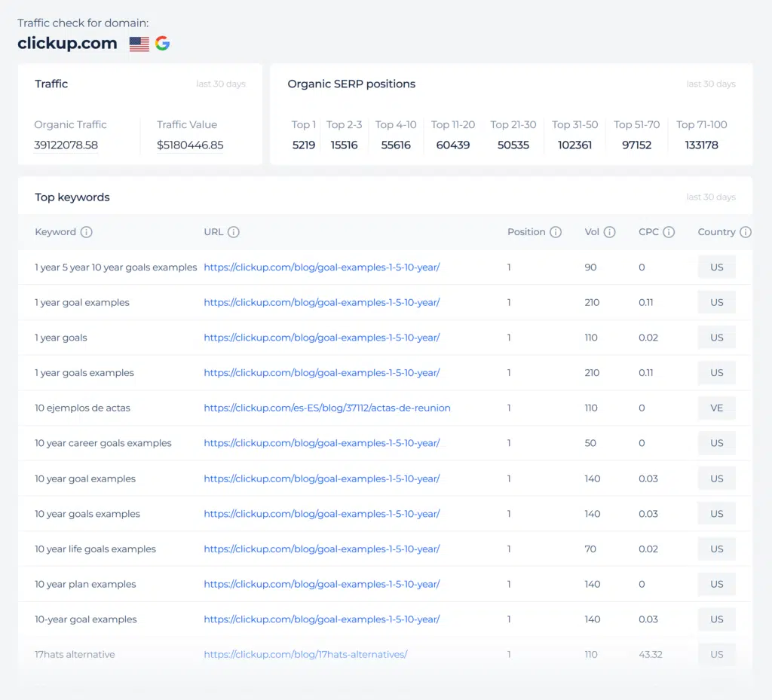Open the 17hats-alternatives blog link
Viewport: 772px width, 700px height.
pyautogui.click(x=305, y=655)
